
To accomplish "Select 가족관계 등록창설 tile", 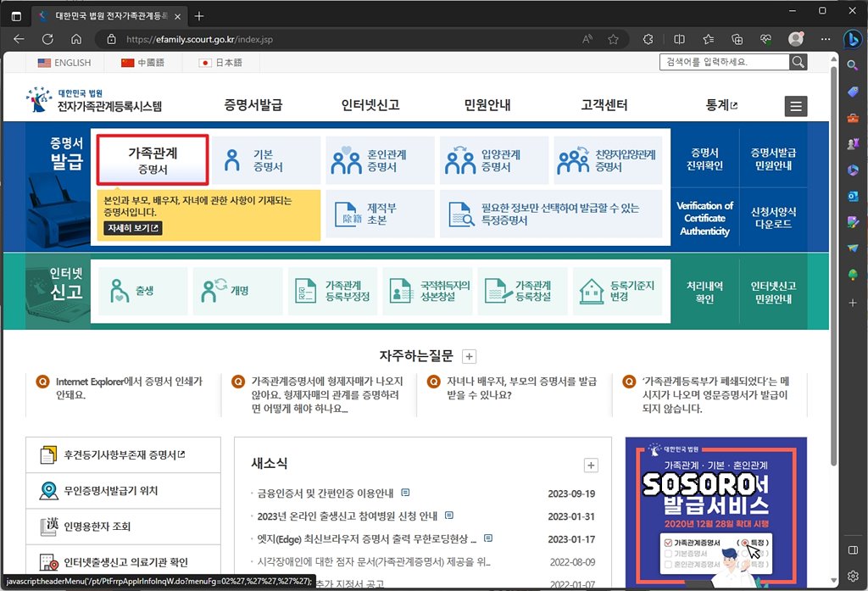I will click(522, 291).
